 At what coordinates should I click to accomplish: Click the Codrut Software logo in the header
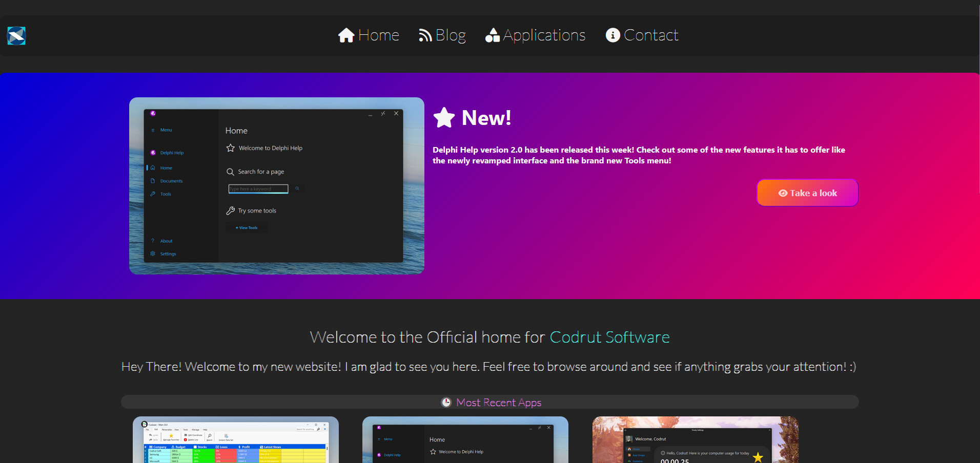pyautogui.click(x=16, y=36)
